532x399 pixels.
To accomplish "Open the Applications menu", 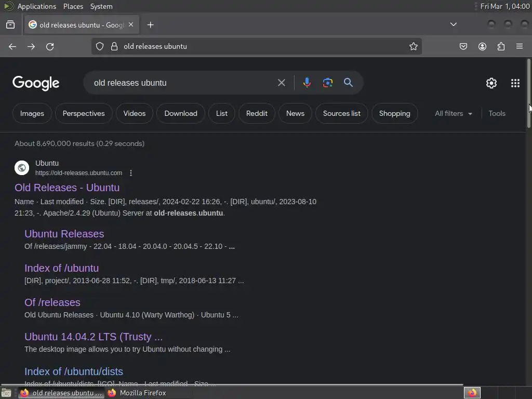I will coord(37,6).
